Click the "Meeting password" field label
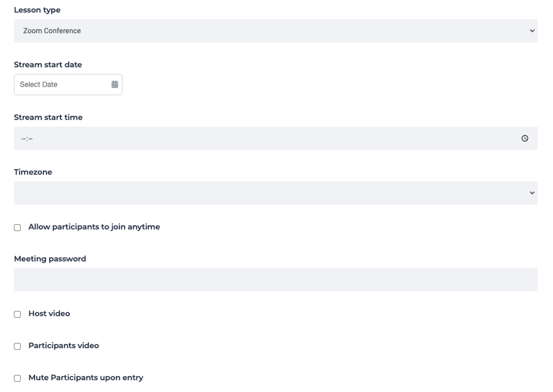This screenshot has height=392, width=553. [50, 259]
